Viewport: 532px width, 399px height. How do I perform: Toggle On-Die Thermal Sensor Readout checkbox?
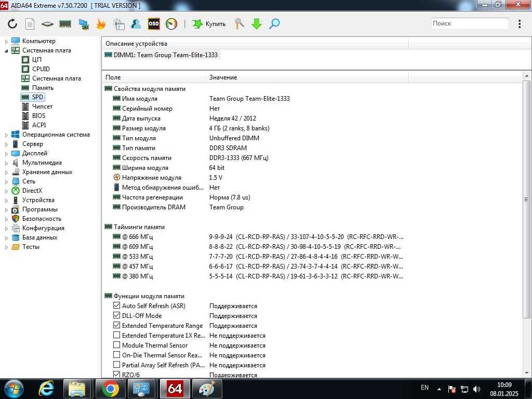click(x=116, y=354)
